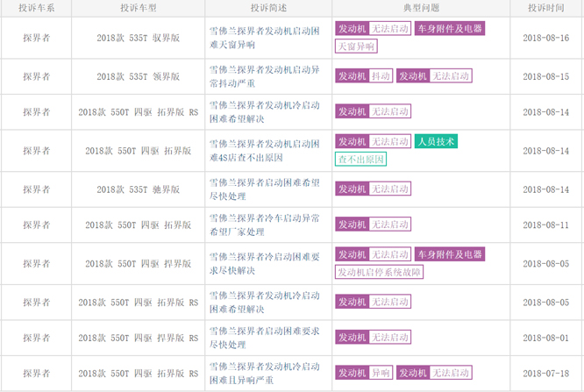Image resolution: width=584 pixels, height=392 pixels.
Task: Select model cell 2018款 535T 领界版
Action: coord(139,76)
